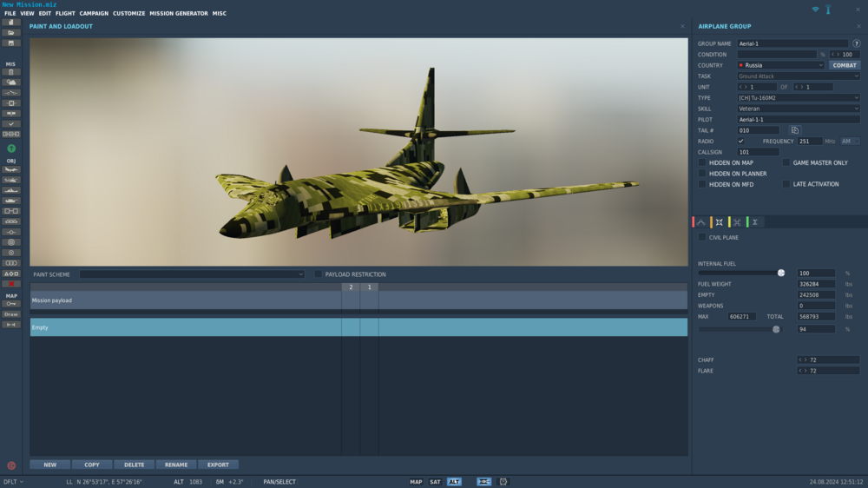Open the weather cloud icon
The image size is (868, 488).
coord(11,82)
